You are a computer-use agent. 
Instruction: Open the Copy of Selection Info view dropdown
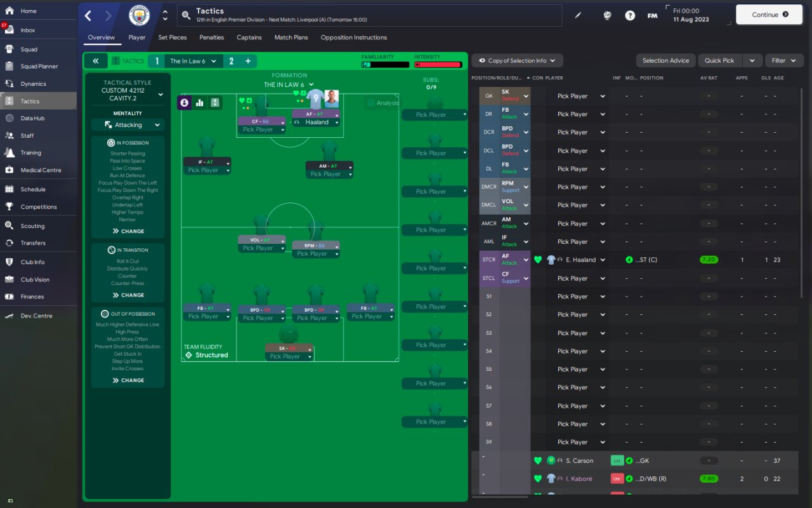tap(517, 61)
